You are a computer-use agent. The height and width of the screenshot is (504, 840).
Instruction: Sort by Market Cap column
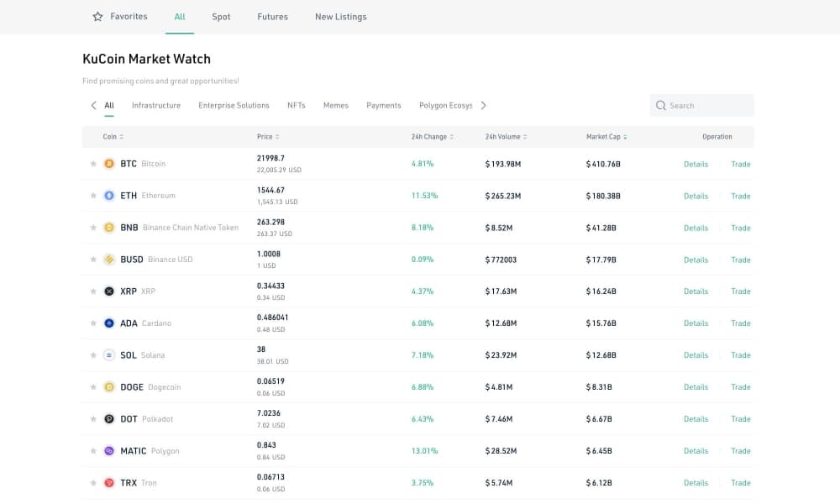pyautogui.click(x=606, y=137)
